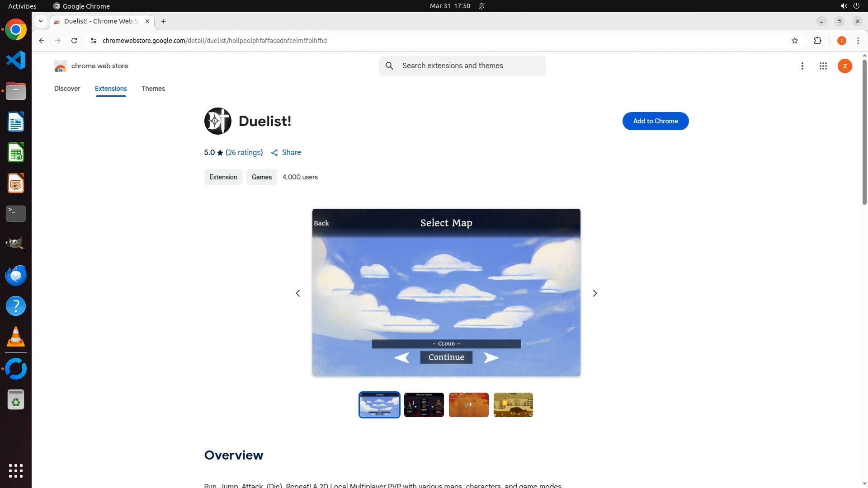Viewport: 868px width, 488px height.
Task: Reload the current page
Action: tap(74, 41)
